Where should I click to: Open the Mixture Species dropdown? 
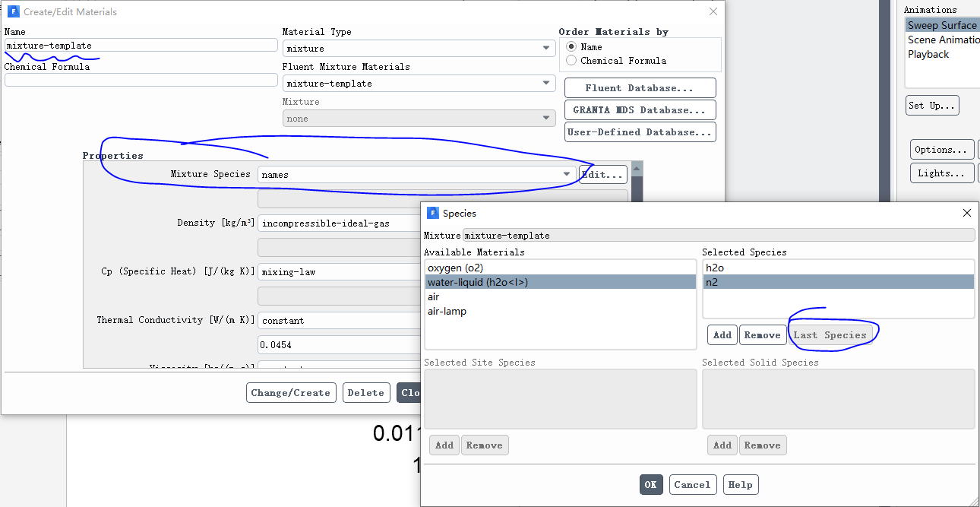[416, 175]
